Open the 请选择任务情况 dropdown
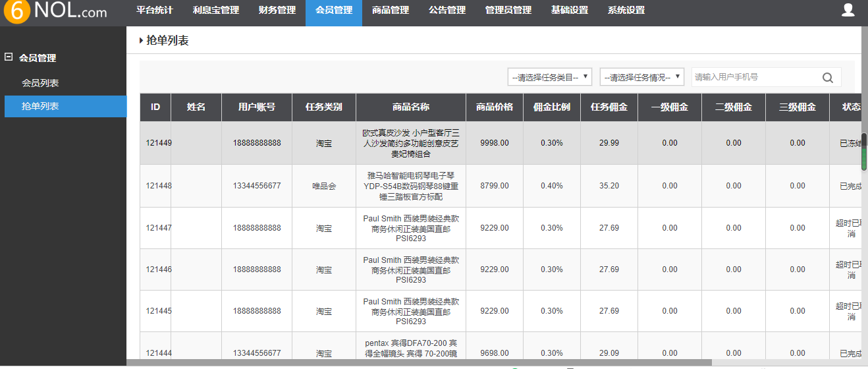This screenshot has width=868, height=369. pos(641,77)
